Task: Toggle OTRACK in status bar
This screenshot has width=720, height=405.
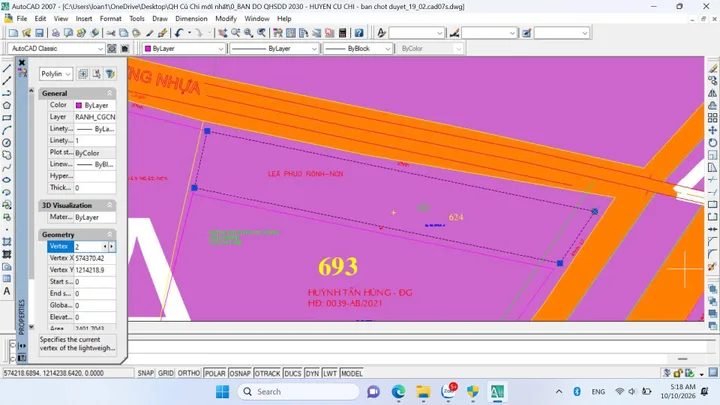Action: 267,373
